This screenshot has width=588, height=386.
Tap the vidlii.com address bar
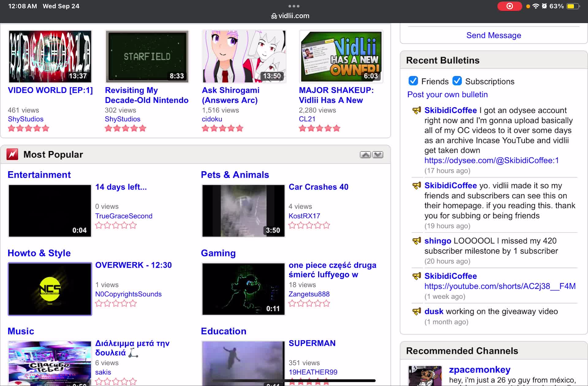coord(290,16)
